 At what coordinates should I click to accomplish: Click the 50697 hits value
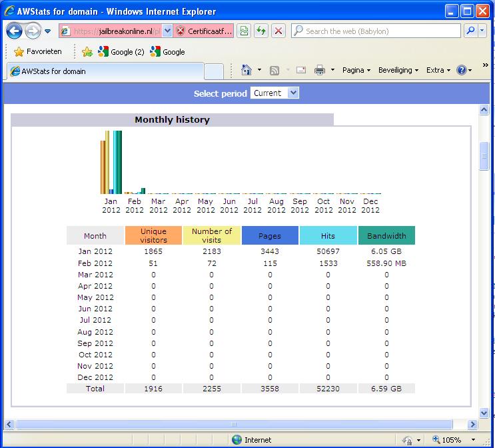328,251
